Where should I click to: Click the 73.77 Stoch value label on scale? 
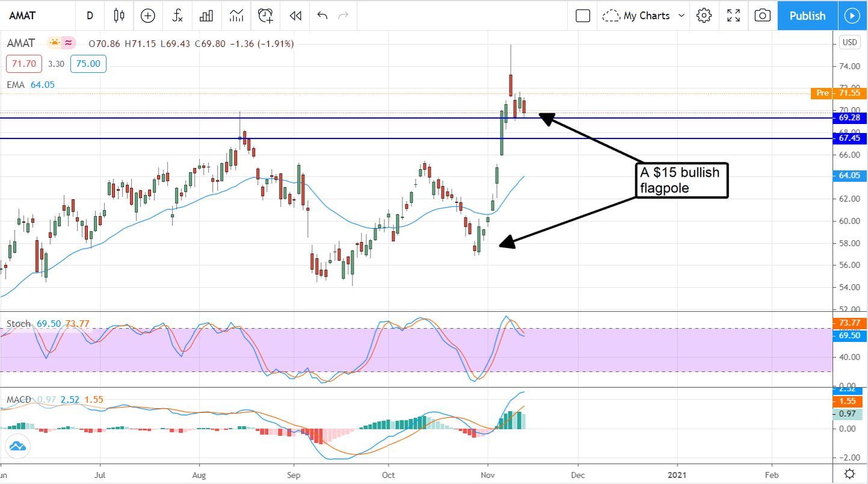click(x=849, y=323)
